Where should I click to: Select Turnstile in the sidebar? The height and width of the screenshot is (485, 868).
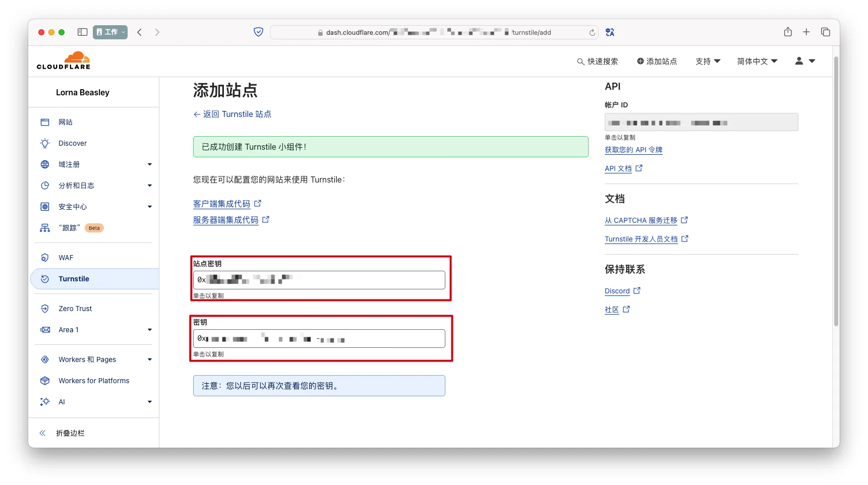tap(95, 279)
